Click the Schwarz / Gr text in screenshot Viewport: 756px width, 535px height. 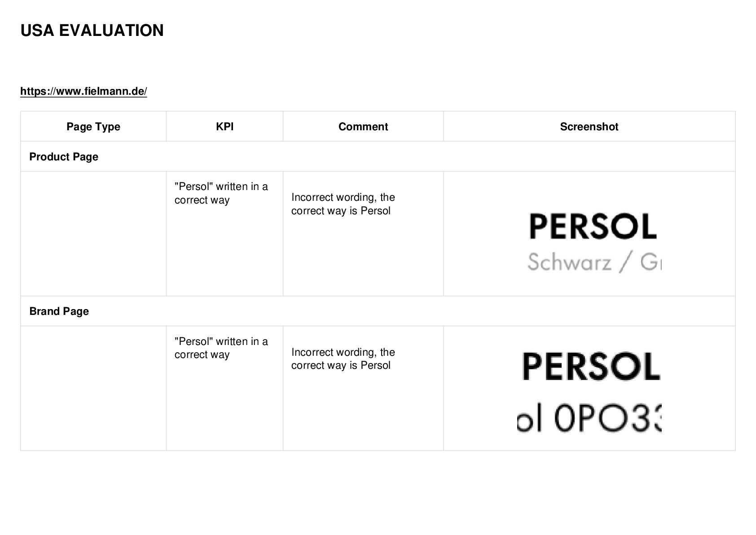click(x=594, y=262)
